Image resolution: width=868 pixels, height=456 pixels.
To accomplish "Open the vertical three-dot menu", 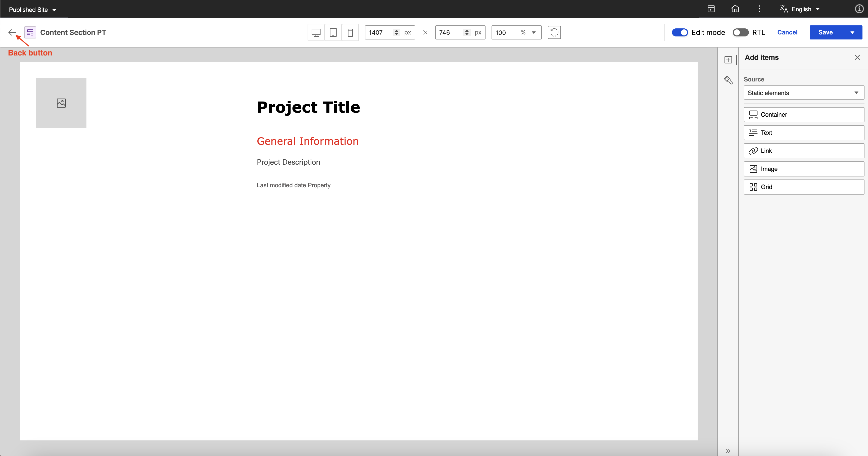I will [759, 9].
